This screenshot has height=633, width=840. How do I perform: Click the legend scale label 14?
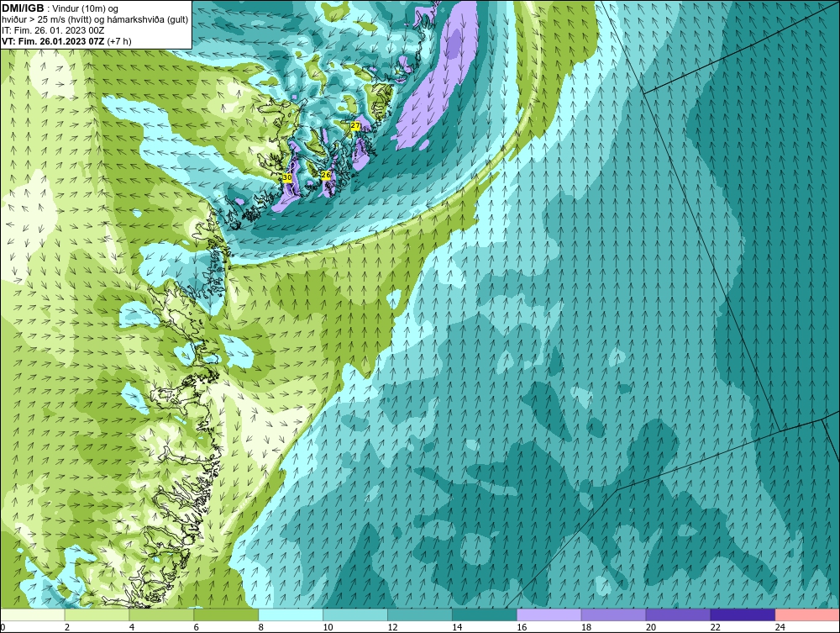(x=457, y=627)
